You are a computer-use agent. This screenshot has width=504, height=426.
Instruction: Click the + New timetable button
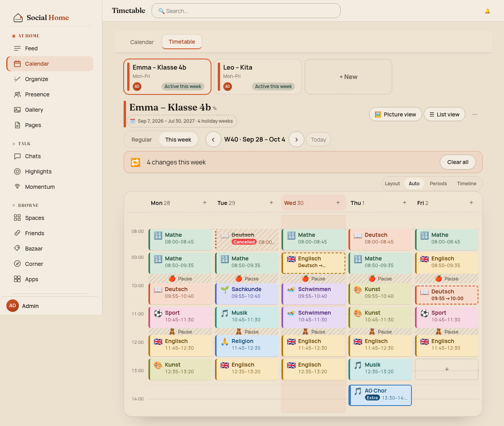coord(348,77)
